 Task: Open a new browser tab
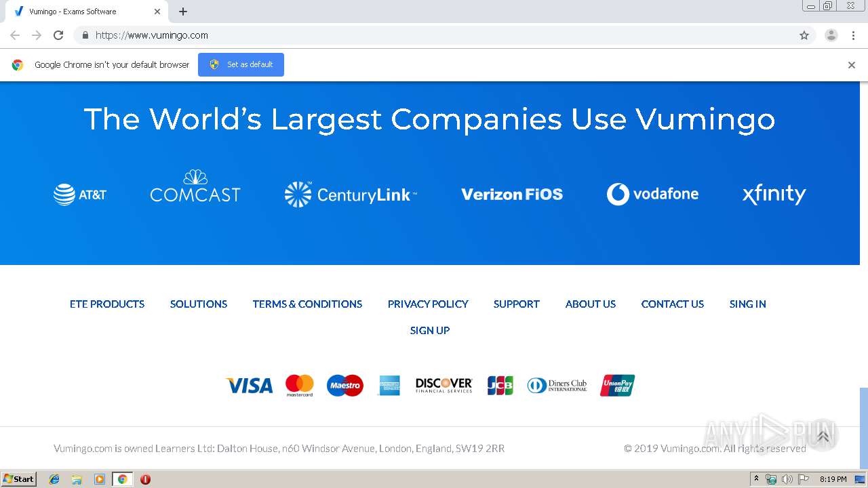tap(183, 12)
